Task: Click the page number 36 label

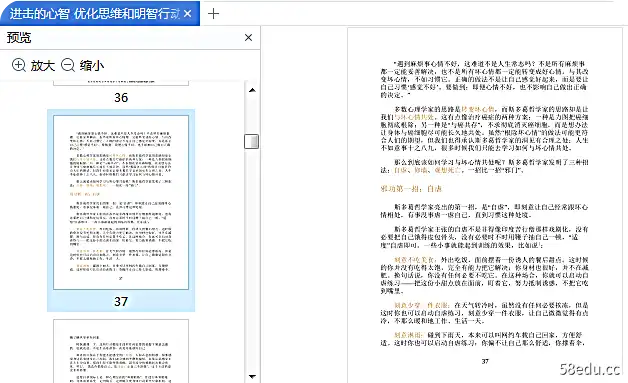Action: pyautogui.click(x=121, y=97)
